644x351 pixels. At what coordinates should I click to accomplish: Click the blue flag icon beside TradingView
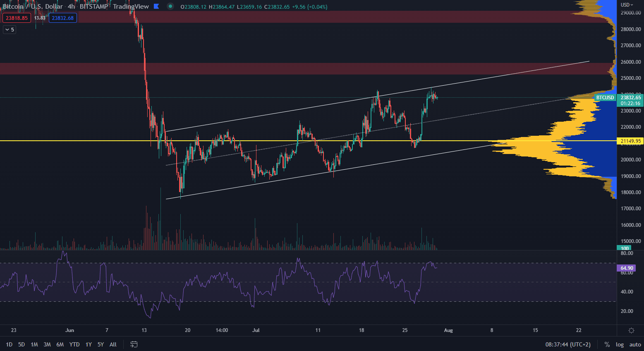(156, 6)
